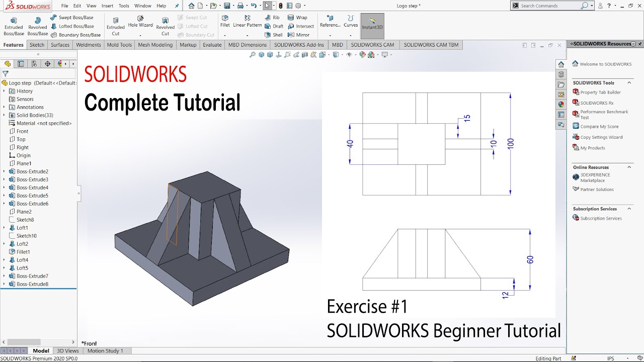Select the Rib tool

(x=272, y=18)
